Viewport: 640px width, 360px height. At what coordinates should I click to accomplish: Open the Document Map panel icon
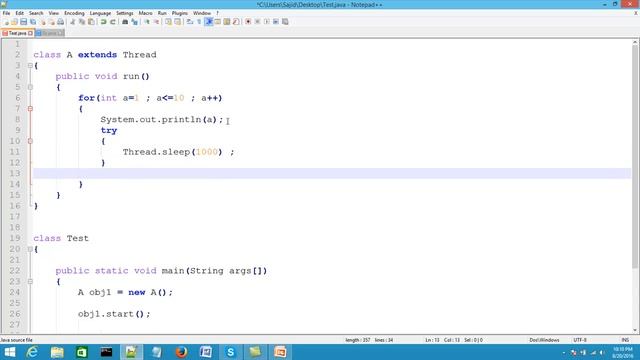click(x=227, y=22)
